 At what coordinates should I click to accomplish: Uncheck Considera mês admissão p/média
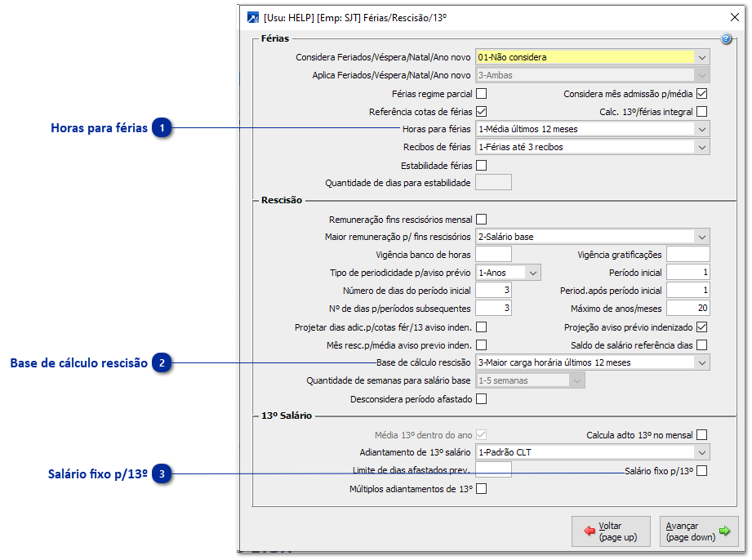point(701,94)
